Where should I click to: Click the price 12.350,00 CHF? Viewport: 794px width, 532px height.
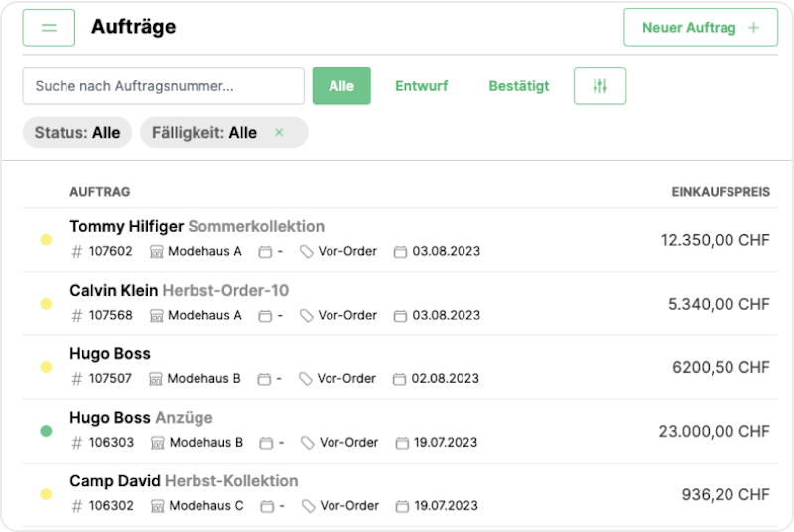(715, 240)
